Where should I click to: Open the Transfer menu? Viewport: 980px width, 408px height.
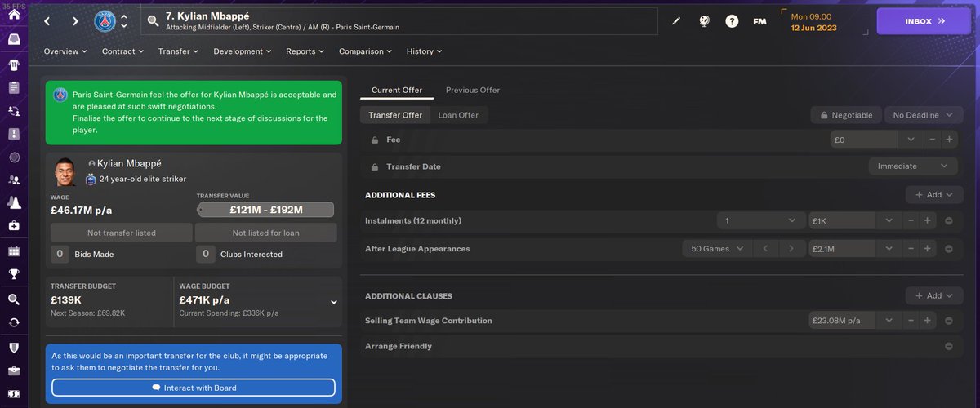pyautogui.click(x=178, y=51)
